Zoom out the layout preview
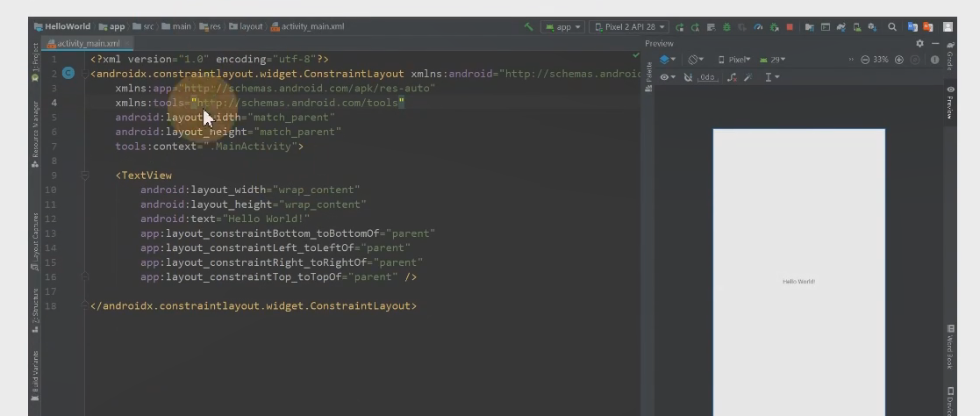The height and width of the screenshot is (416, 980). [865, 60]
